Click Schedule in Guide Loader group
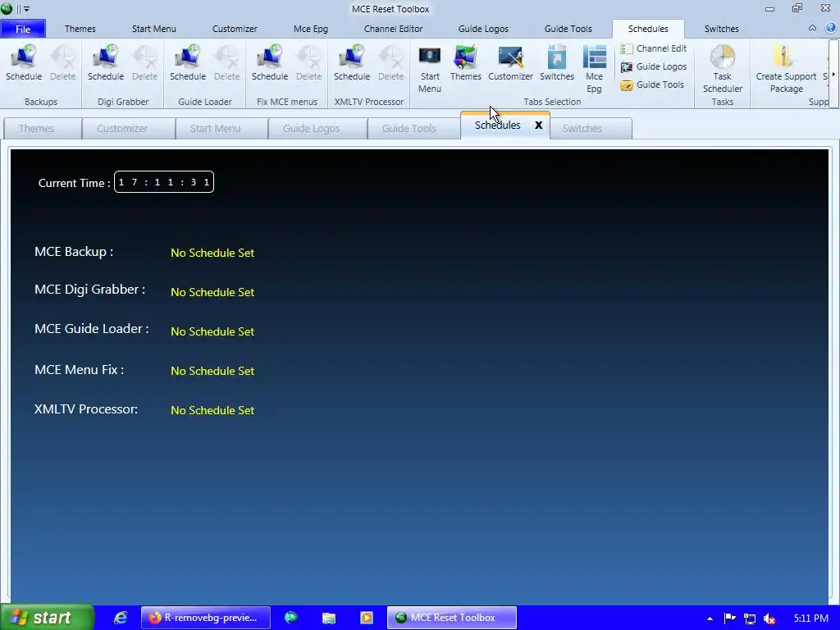The height and width of the screenshot is (630, 840). pos(188,63)
